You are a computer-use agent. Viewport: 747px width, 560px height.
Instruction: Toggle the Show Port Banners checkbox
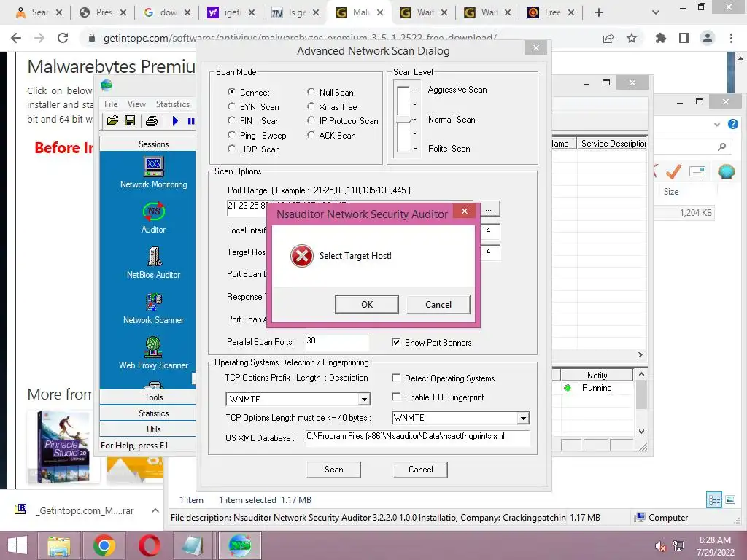click(x=396, y=342)
